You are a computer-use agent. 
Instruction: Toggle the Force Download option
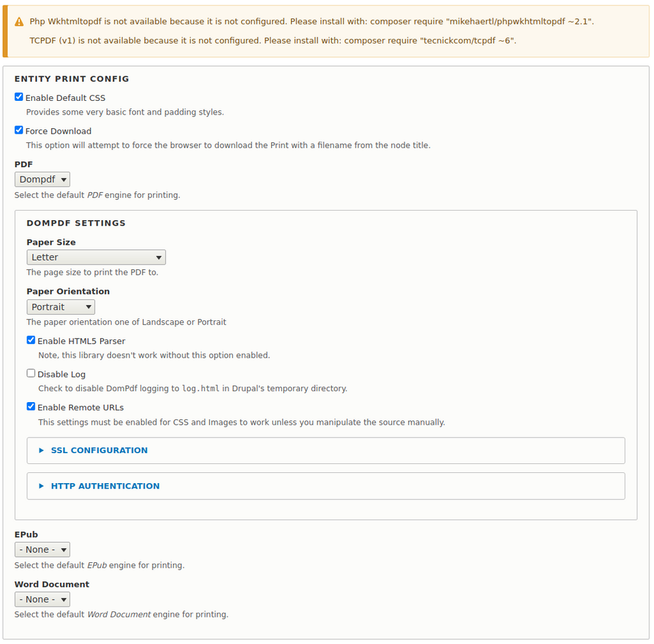[18, 129]
